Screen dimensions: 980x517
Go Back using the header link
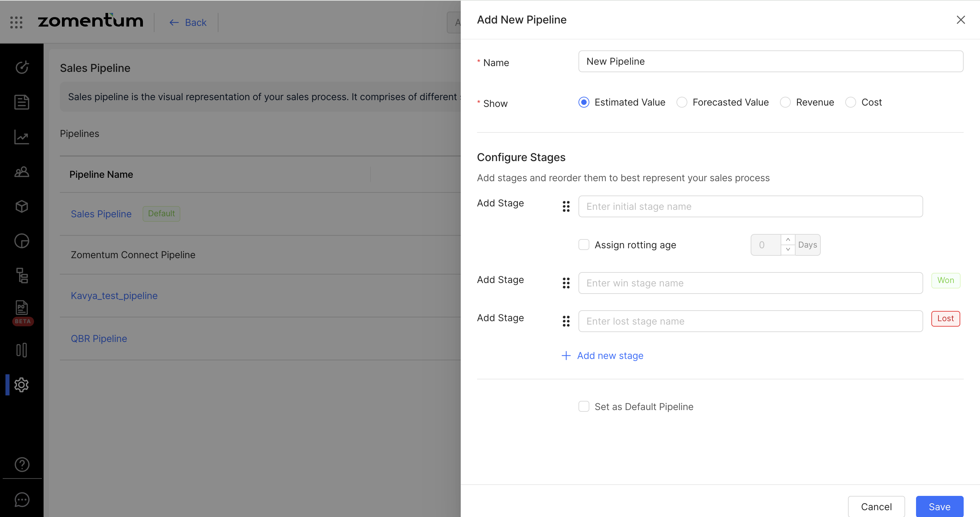pos(188,22)
